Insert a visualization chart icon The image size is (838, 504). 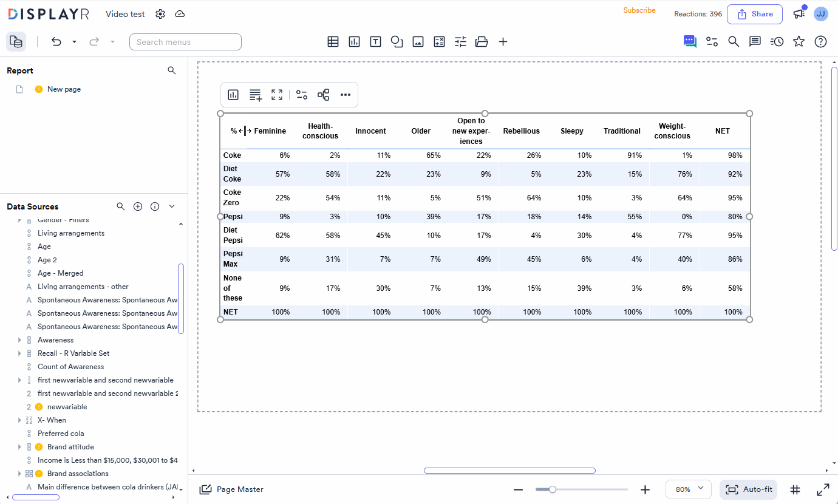tap(354, 42)
